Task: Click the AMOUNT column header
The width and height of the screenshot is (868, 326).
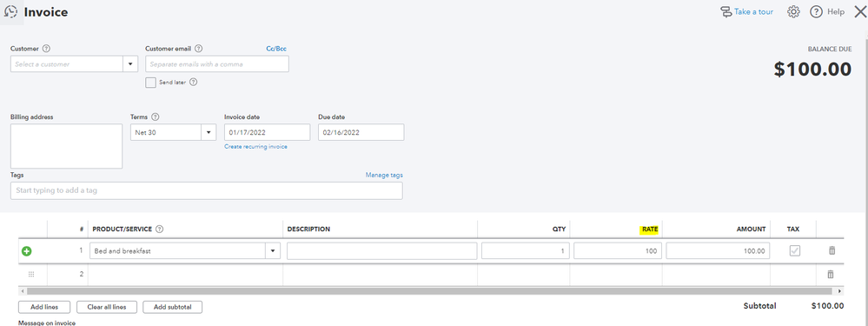Action: tap(752, 230)
